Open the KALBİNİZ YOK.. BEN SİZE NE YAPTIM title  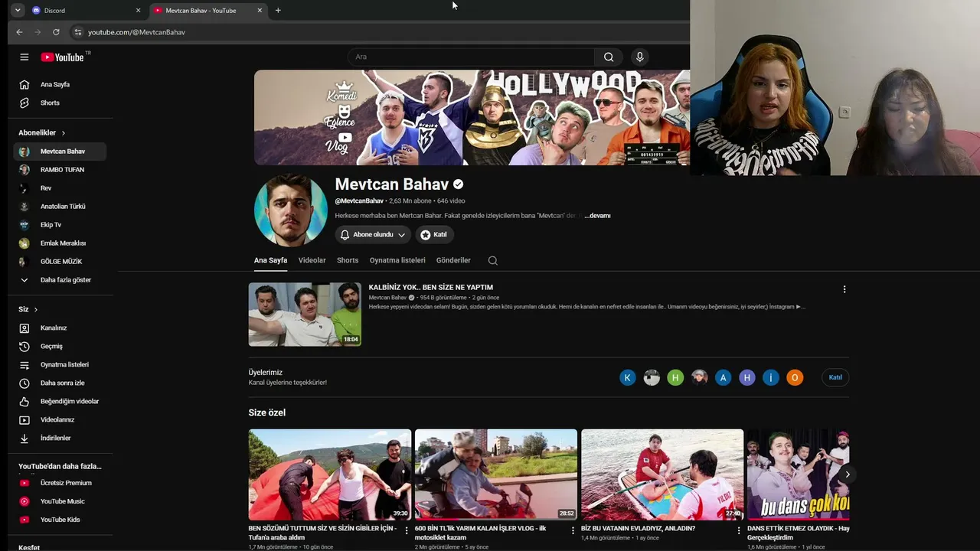pos(431,288)
